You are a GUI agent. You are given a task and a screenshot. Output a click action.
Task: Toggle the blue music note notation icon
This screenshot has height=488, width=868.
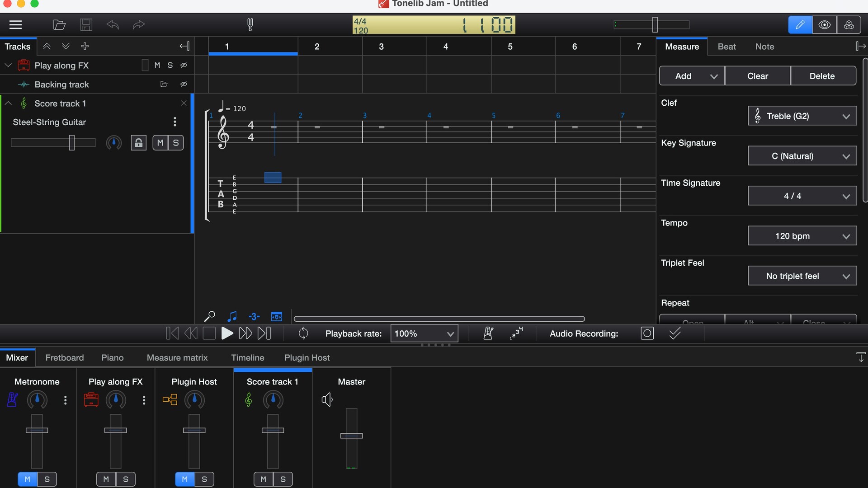pos(232,317)
